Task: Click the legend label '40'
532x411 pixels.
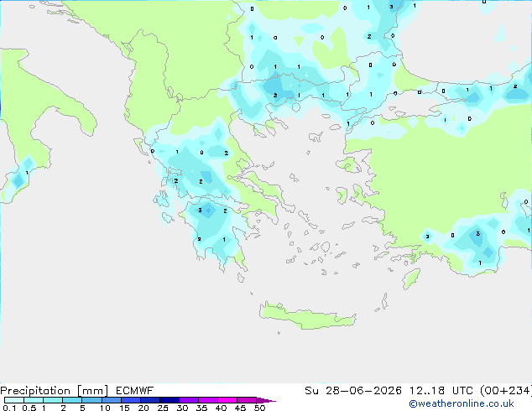Action: pyautogui.click(x=221, y=408)
